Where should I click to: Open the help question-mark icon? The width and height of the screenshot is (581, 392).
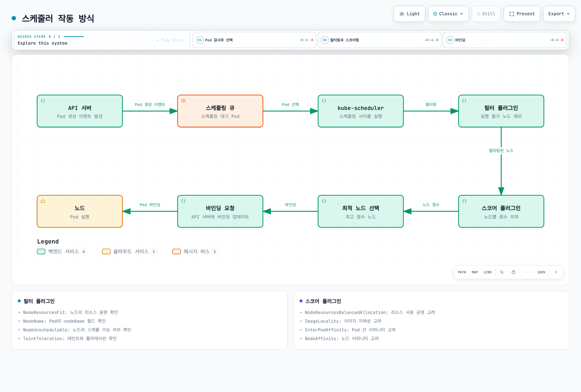pos(513,272)
